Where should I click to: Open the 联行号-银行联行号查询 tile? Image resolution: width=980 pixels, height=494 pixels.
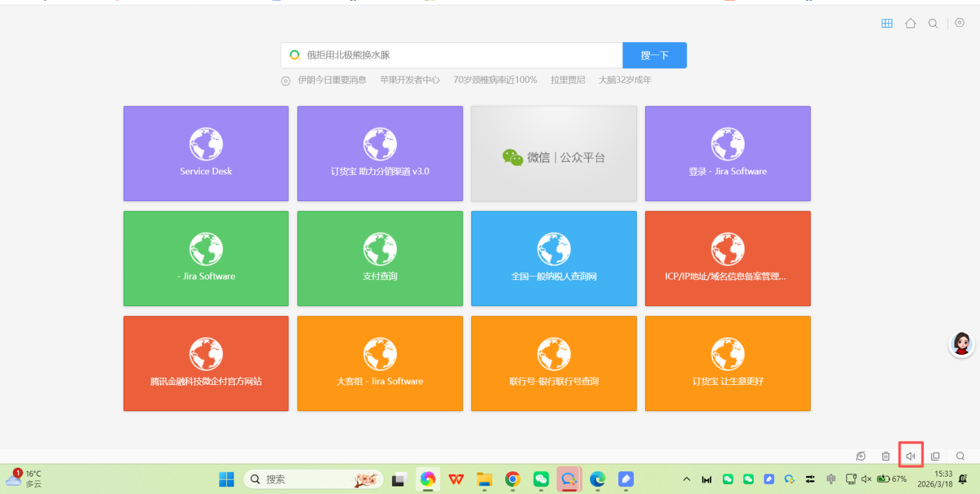tap(554, 363)
